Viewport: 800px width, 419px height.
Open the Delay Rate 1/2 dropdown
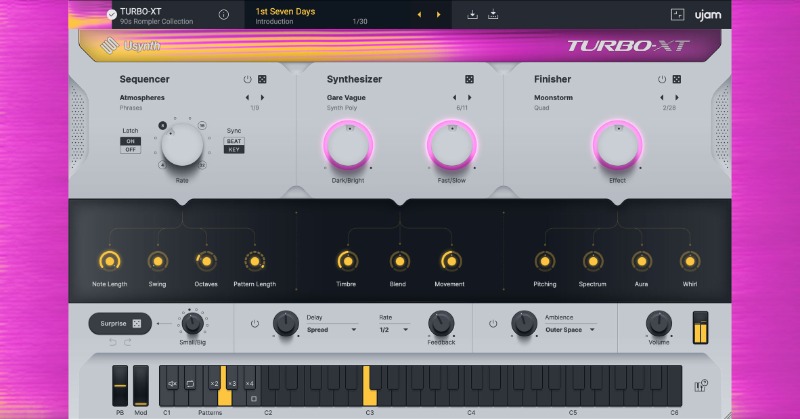click(394, 330)
